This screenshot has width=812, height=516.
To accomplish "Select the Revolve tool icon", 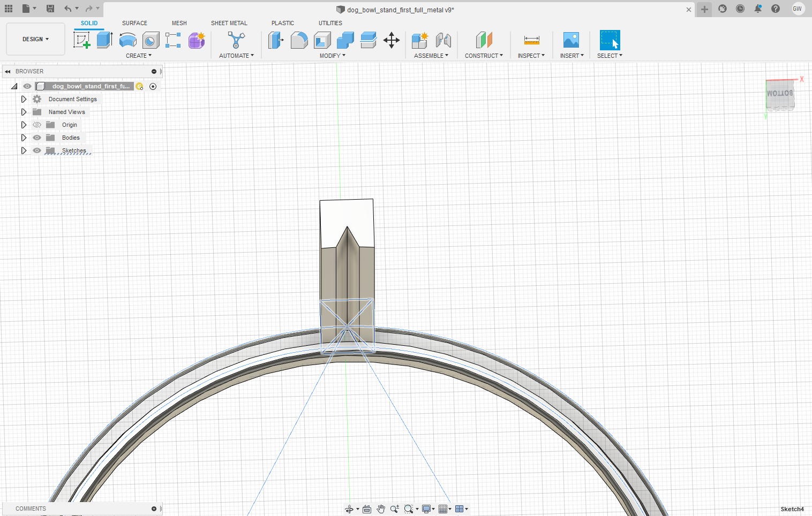I will click(x=127, y=40).
